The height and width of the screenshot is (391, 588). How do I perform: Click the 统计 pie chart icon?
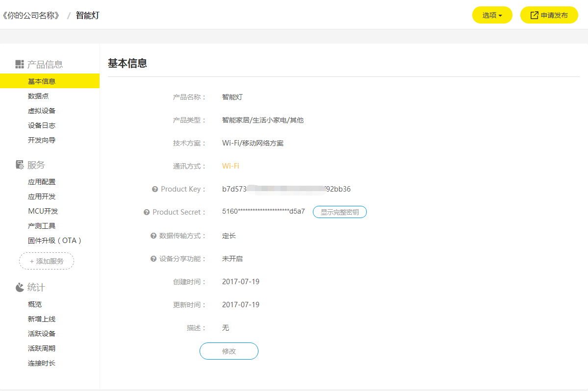pyautogui.click(x=20, y=287)
